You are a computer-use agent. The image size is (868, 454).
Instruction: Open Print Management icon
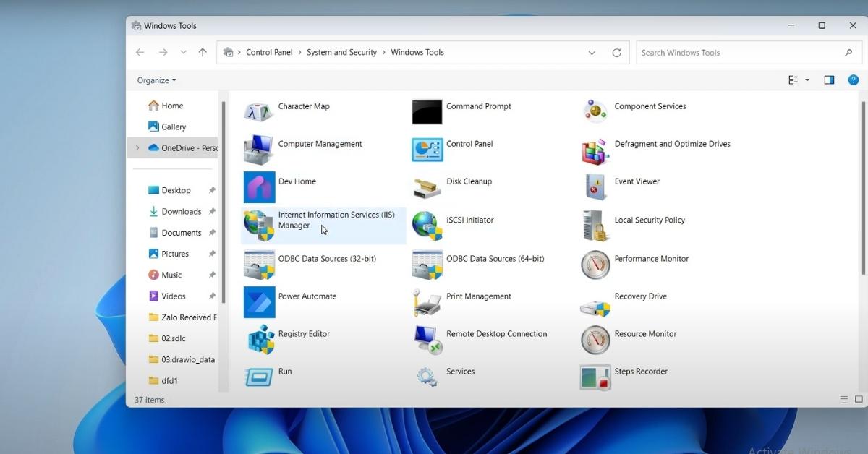pos(427,302)
